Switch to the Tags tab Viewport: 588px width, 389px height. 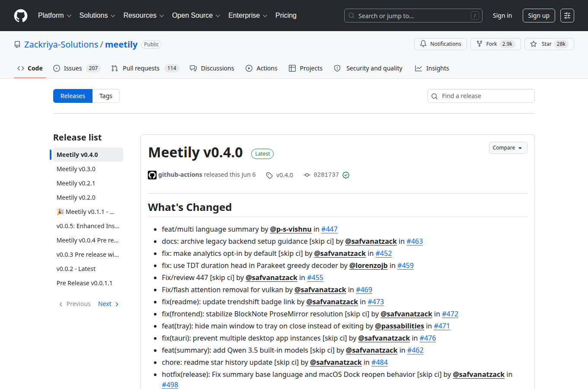tap(106, 96)
